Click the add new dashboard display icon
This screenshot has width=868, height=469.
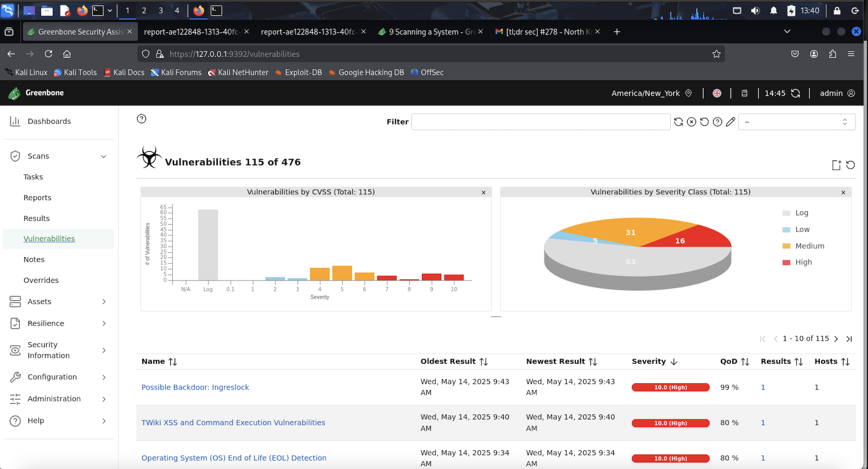click(x=836, y=165)
